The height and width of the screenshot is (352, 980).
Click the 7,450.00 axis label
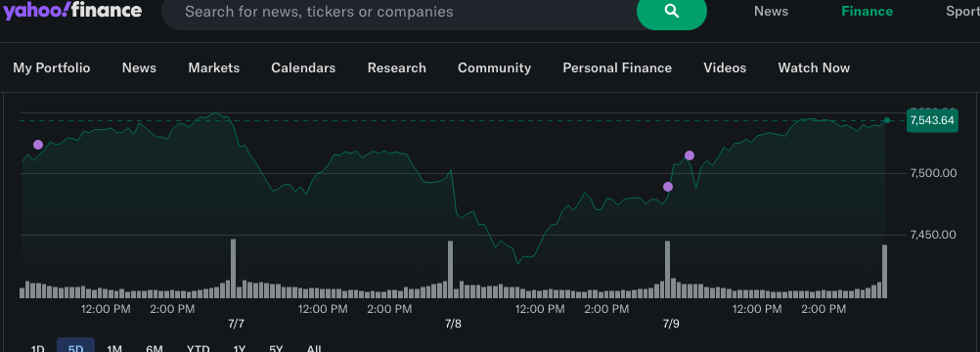[933, 235]
